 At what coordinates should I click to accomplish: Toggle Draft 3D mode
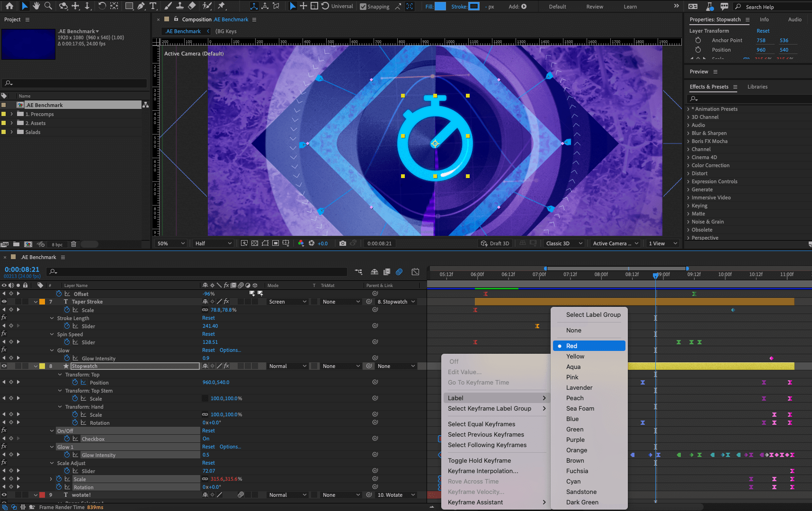[x=495, y=243]
